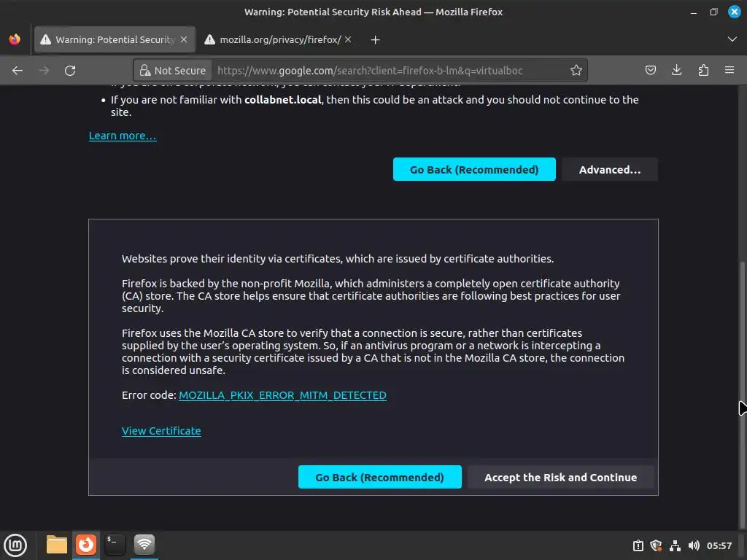Go back one page with the back arrow
Image resolution: width=747 pixels, height=560 pixels.
click(x=18, y=71)
